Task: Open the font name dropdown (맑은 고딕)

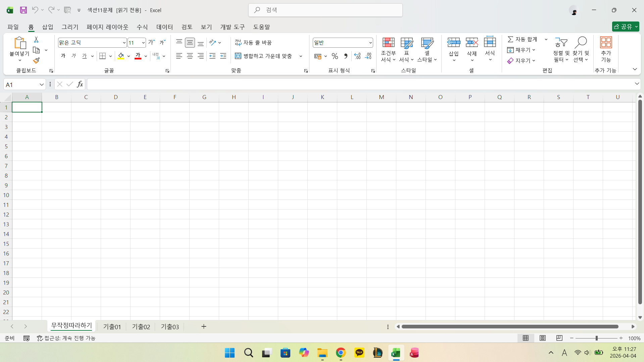Action: (x=124, y=43)
